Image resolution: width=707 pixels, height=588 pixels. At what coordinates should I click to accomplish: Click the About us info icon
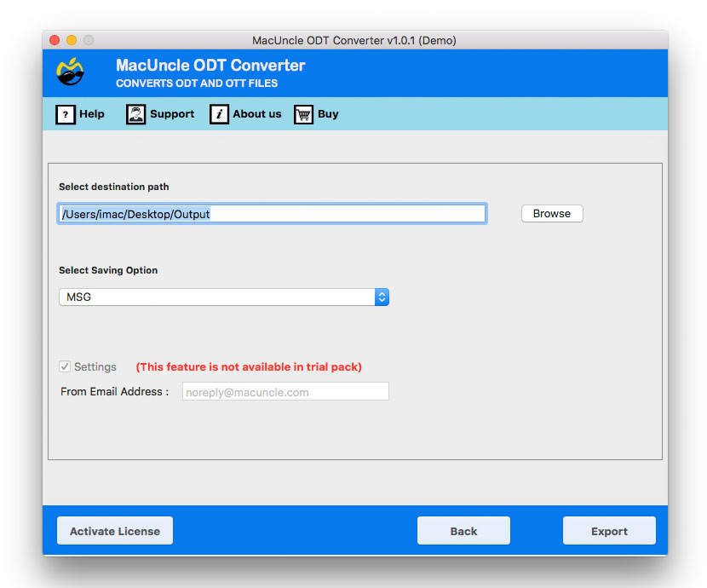click(x=219, y=113)
